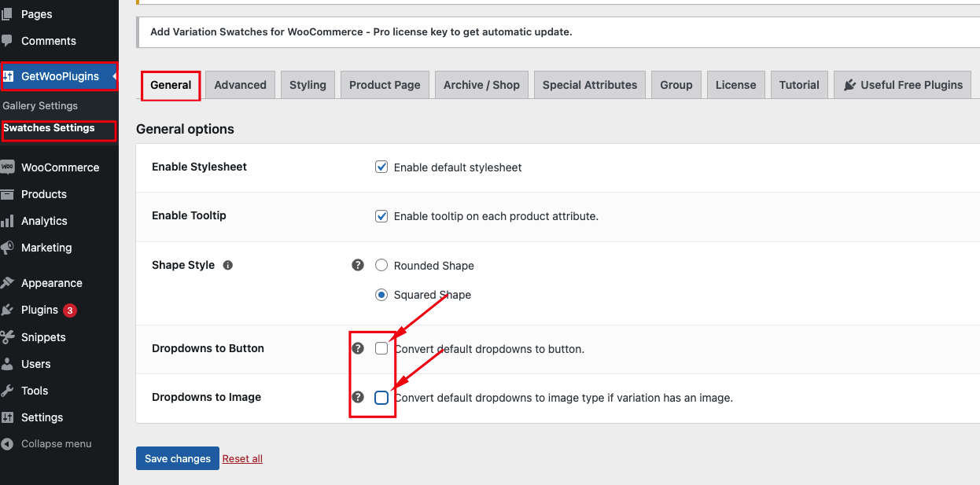980x485 pixels.
Task: Open the Pages menu label
Action: pyautogui.click(x=37, y=14)
